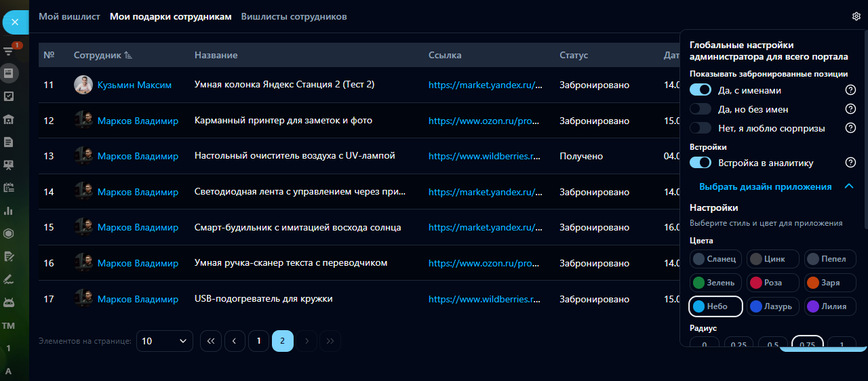Screen dimensions: 868x381
Task: Open the signature pen icon in sidebar
Action: tap(9, 279)
